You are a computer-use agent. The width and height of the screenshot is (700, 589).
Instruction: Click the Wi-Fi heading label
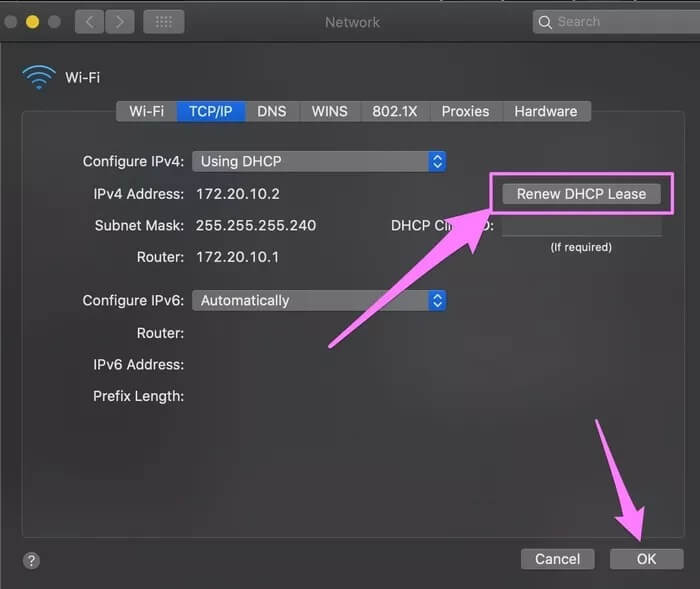pos(83,78)
